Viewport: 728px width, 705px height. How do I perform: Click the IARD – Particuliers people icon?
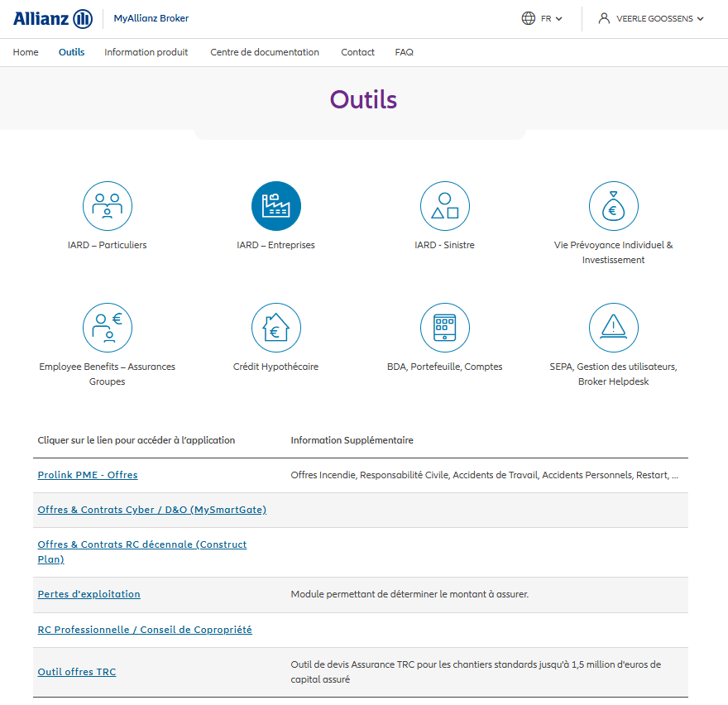[108, 206]
